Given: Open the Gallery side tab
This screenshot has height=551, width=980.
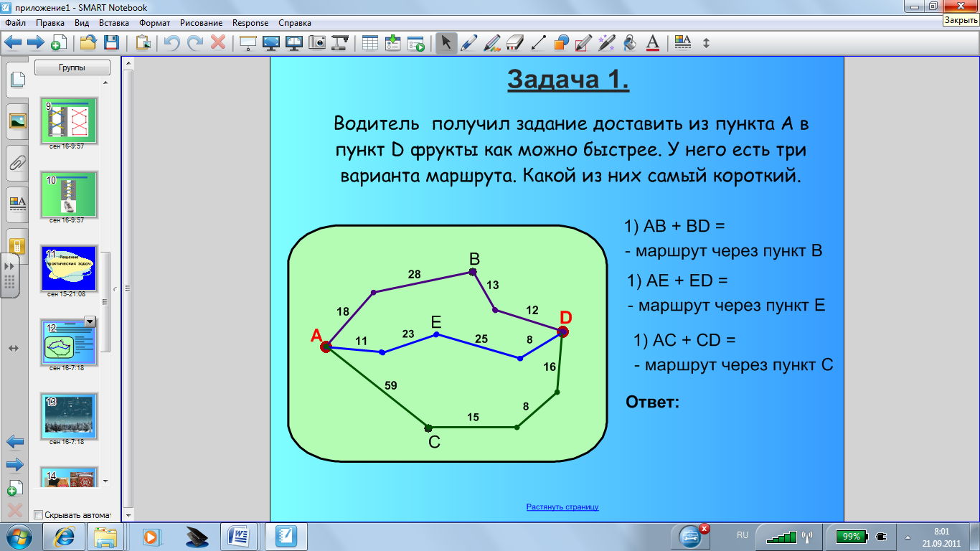Looking at the screenshot, I should click(x=18, y=120).
